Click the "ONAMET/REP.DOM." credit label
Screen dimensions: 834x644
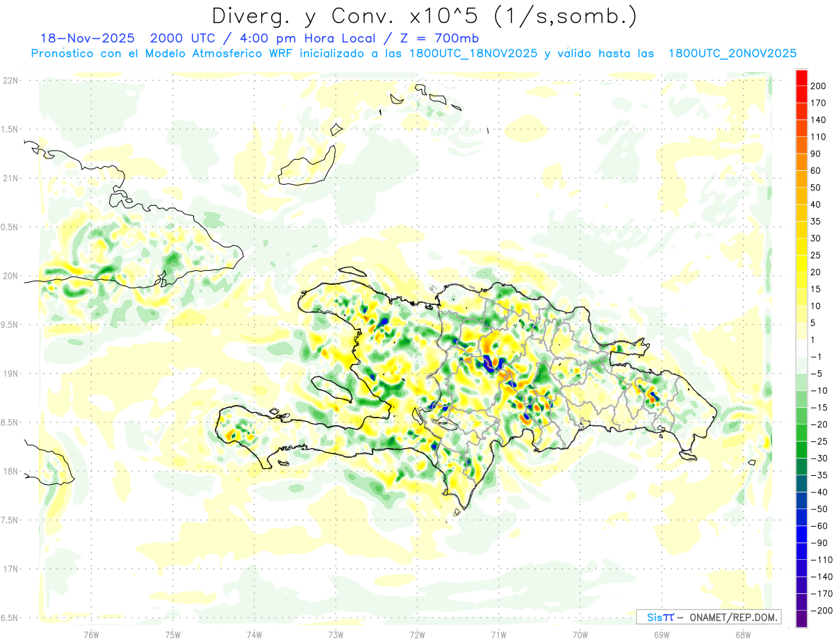tap(733, 617)
